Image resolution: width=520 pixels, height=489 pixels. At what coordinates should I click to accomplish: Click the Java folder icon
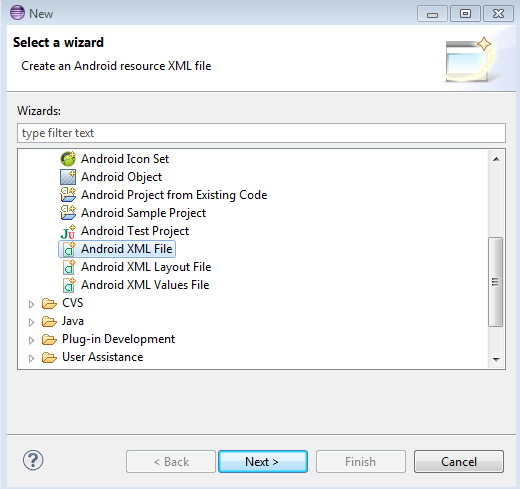point(49,322)
